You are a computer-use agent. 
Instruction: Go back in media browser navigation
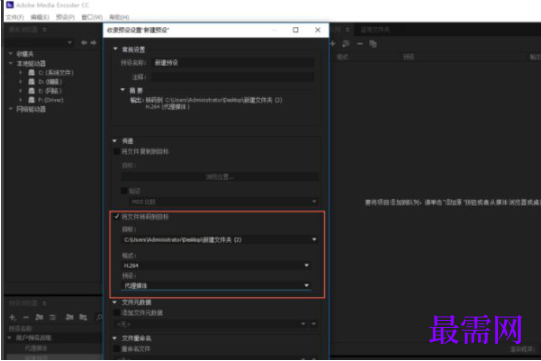point(84,42)
